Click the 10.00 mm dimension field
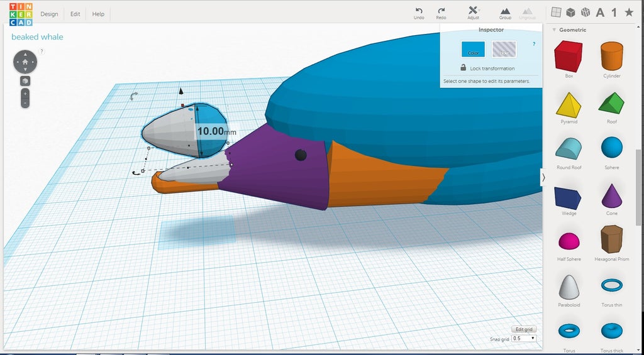The height and width of the screenshot is (355, 644). tap(216, 131)
